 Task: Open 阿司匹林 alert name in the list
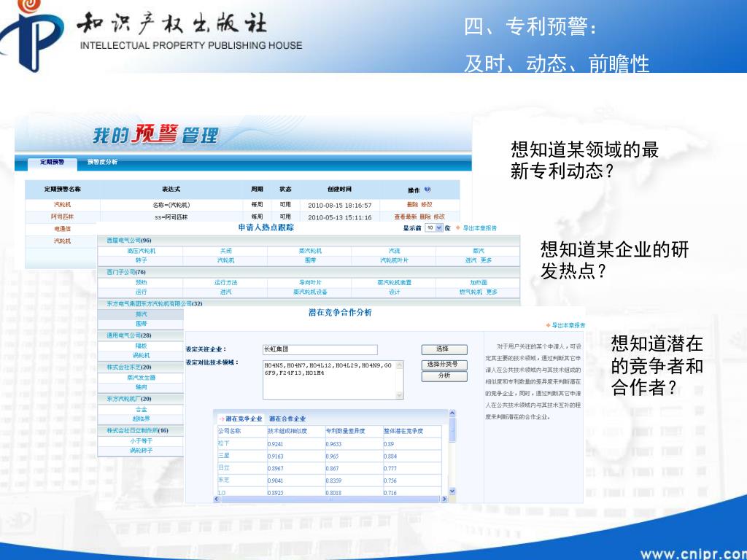coord(63,217)
